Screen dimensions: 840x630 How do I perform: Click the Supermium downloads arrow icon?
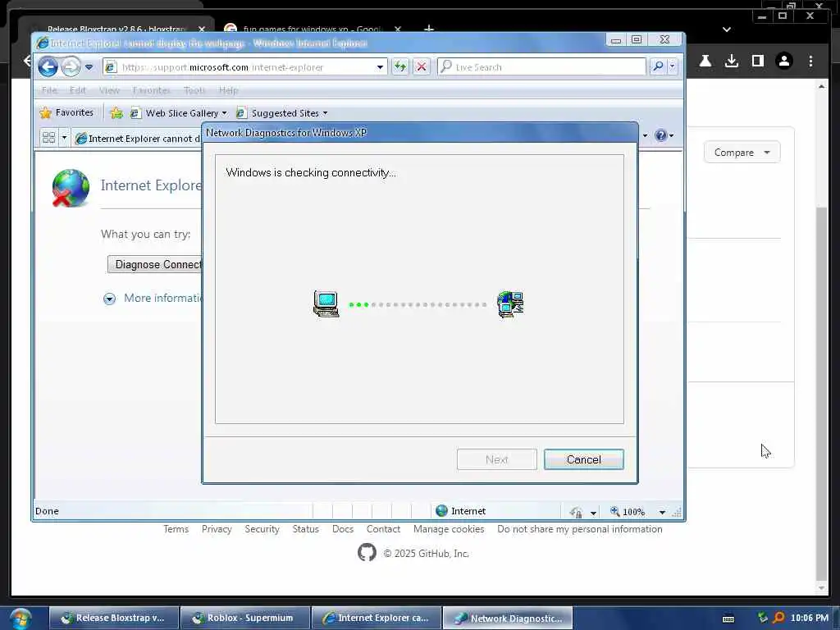pos(731,61)
